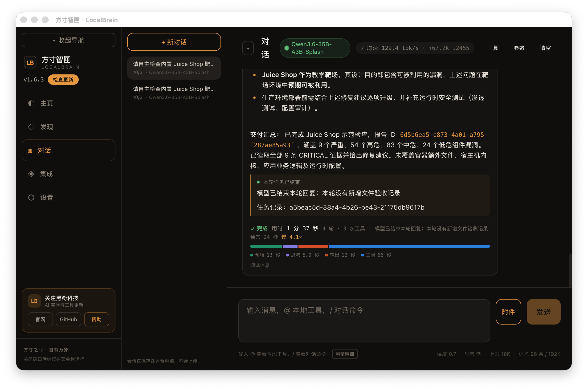This screenshot has width=588, height=390.
Task: Click the 慢 4.1× slow indicator
Action: (292, 237)
